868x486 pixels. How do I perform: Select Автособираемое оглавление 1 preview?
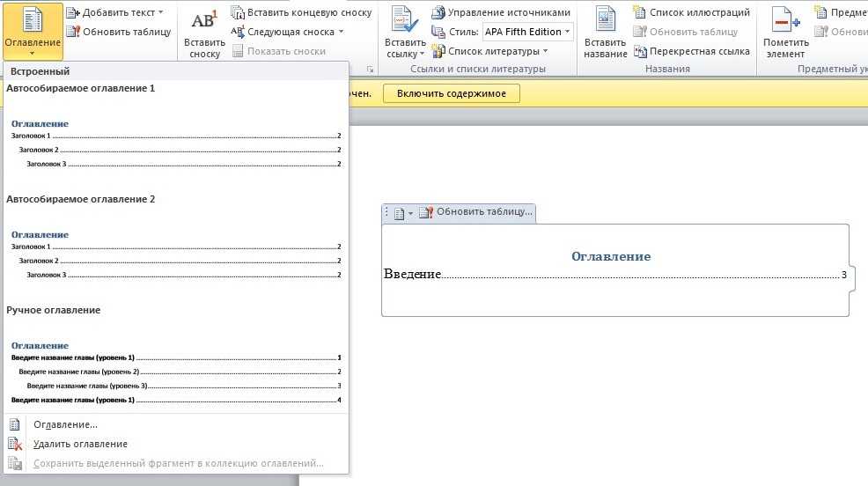[x=176, y=136]
